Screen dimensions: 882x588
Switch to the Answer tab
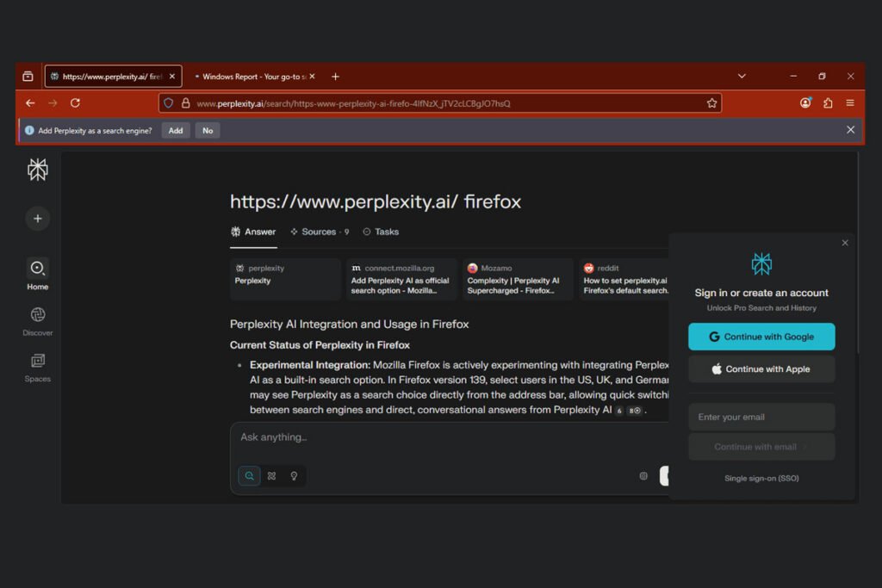253,232
